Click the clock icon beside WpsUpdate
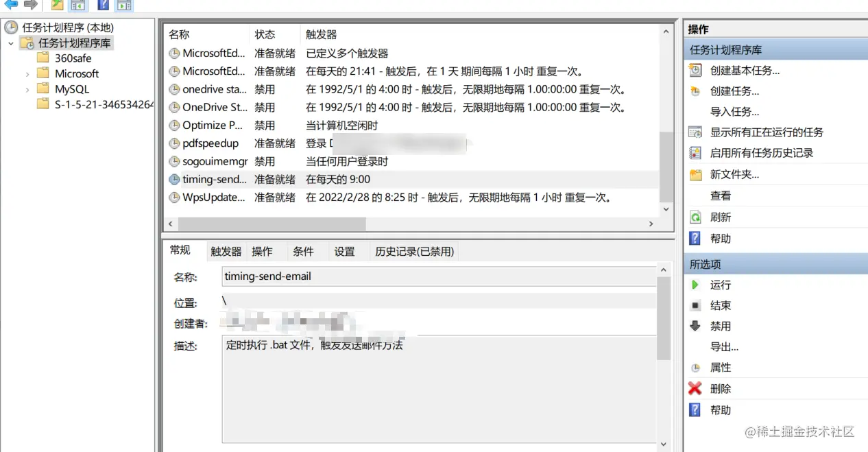The image size is (868, 452). pyautogui.click(x=174, y=198)
